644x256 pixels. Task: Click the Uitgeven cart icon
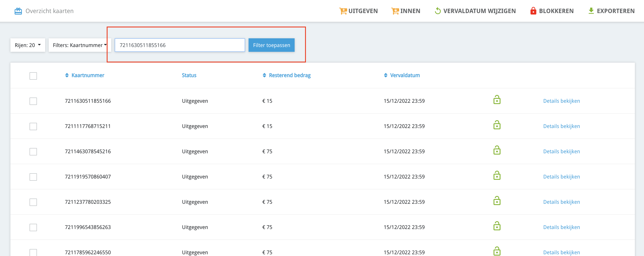[343, 11]
